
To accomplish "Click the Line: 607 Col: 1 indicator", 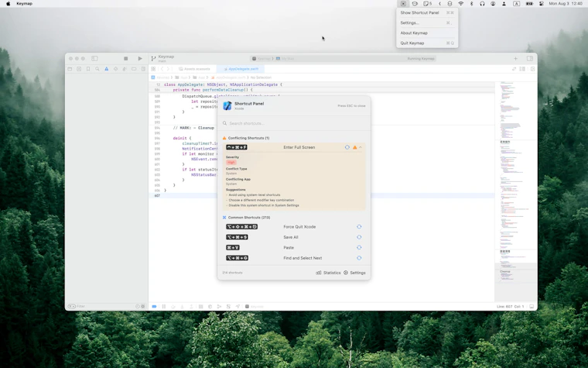I will pos(510,307).
